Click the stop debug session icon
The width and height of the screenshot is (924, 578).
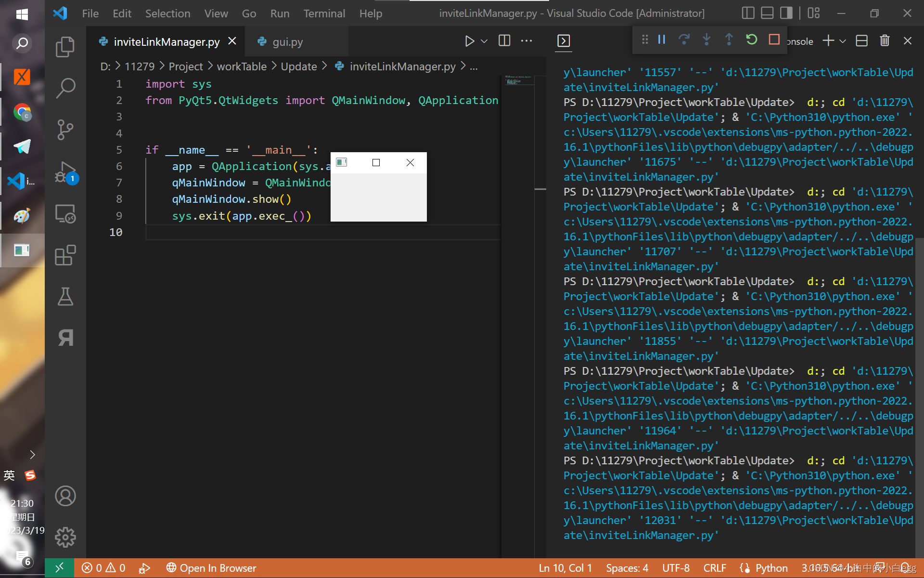(774, 40)
